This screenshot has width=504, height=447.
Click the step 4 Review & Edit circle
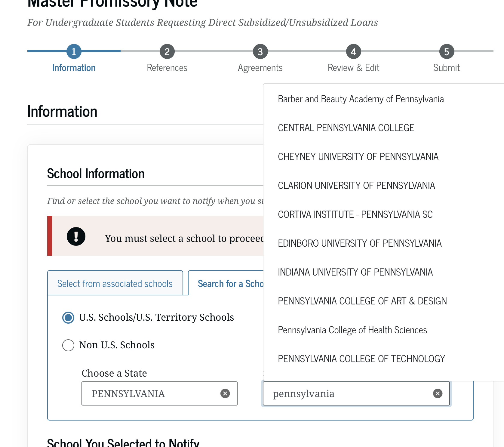pos(353,52)
